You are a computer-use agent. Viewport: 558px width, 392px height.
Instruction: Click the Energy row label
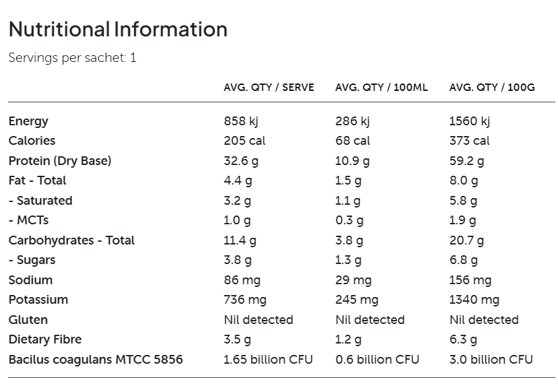point(28,121)
